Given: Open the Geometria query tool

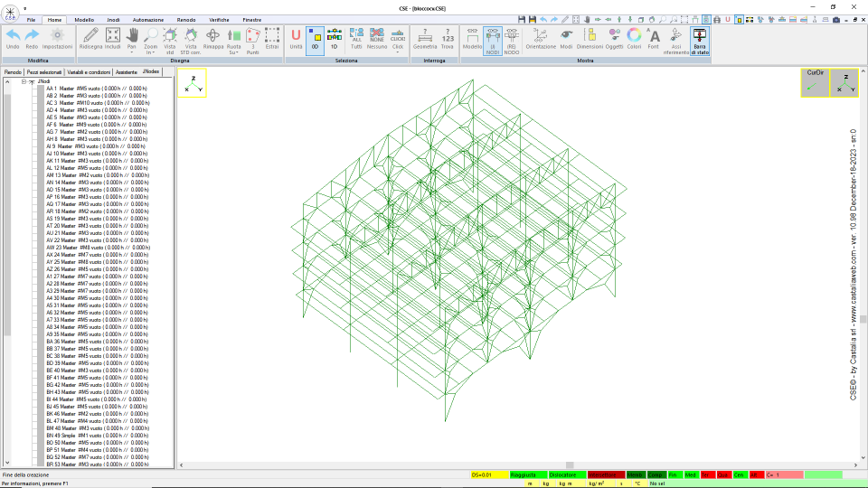Looking at the screenshot, I should coord(425,39).
